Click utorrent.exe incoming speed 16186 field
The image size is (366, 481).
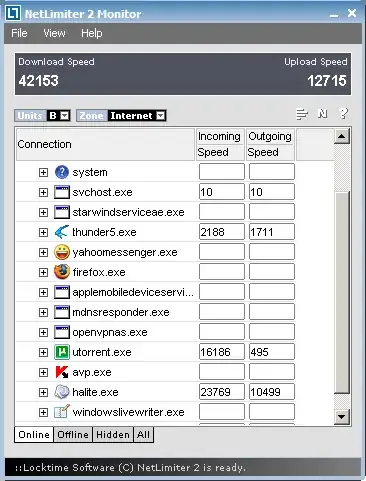pyautogui.click(x=222, y=352)
